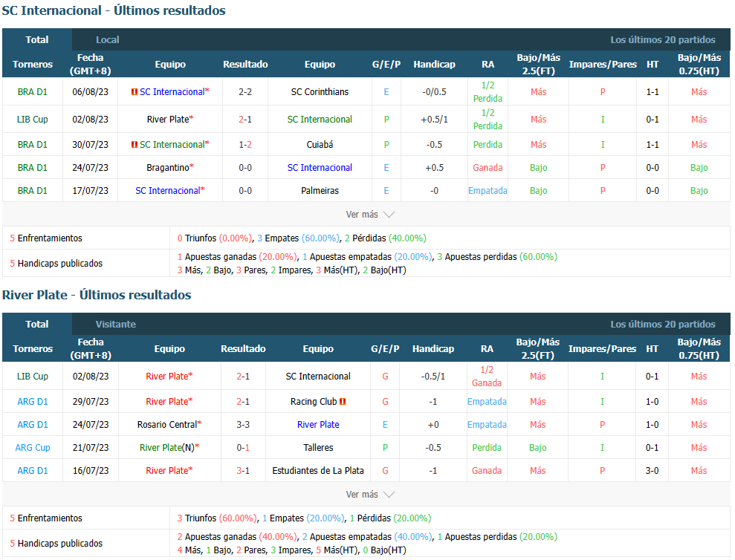This screenshot has width=735, height=560.
Task: Click the red card icon beside SC Internacional on 30/07/23
Action: coord(135,145)
